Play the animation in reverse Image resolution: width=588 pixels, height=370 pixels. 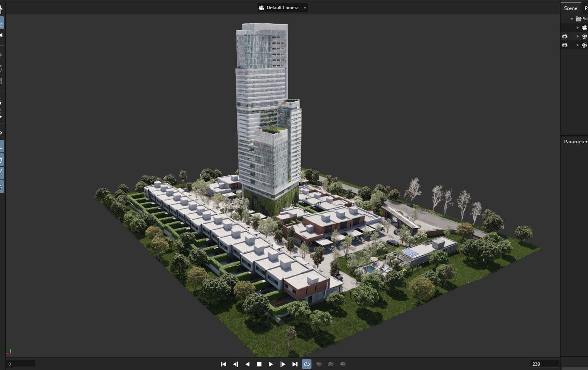coord(247,364)
